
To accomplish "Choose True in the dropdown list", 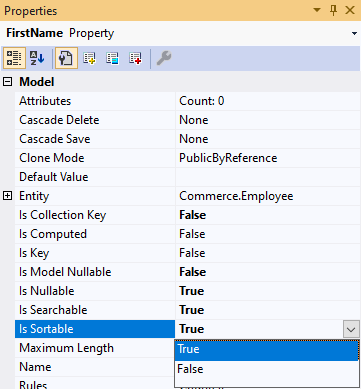I will coord(267,349).
